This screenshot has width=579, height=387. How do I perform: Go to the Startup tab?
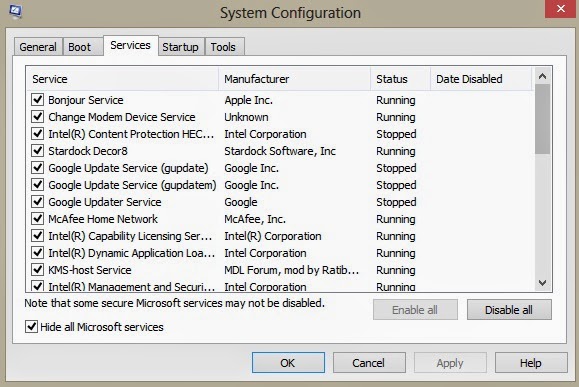click(x=181, y=47)
